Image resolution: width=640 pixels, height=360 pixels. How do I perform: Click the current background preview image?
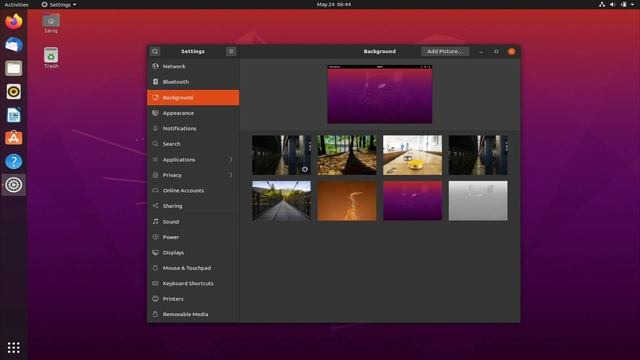tap(380, 94)
